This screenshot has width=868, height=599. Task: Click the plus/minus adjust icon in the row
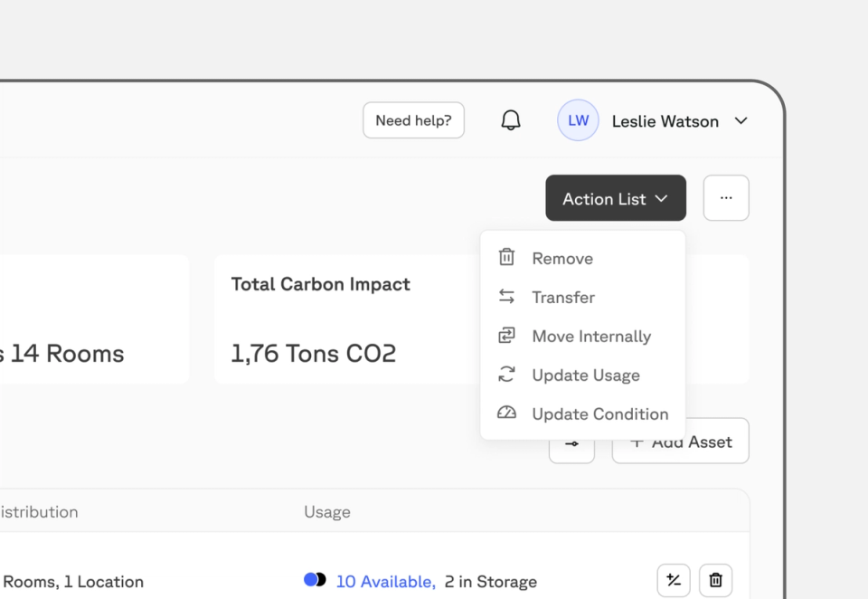point(674,580)
